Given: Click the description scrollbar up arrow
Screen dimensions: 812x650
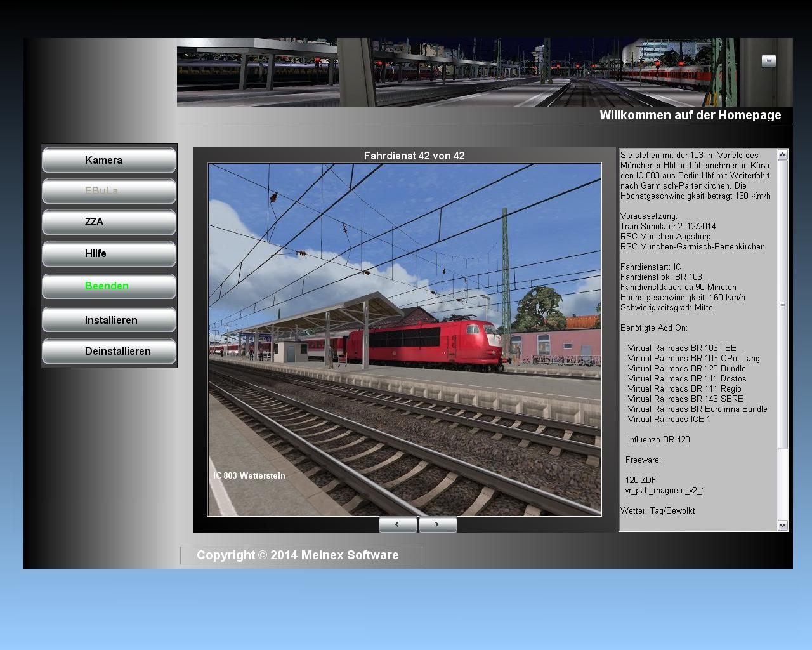Looking at the screenshot, I should point(782,154).
